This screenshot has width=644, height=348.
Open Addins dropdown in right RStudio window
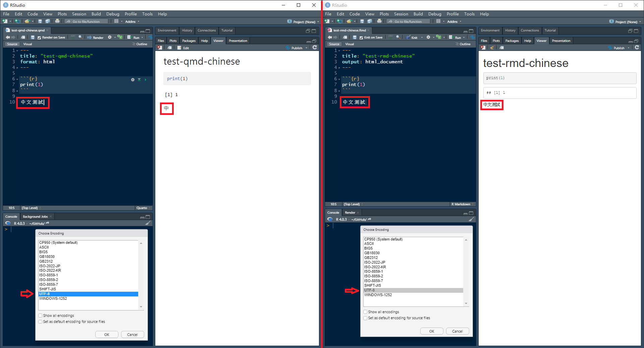click(x=454, y=21)
